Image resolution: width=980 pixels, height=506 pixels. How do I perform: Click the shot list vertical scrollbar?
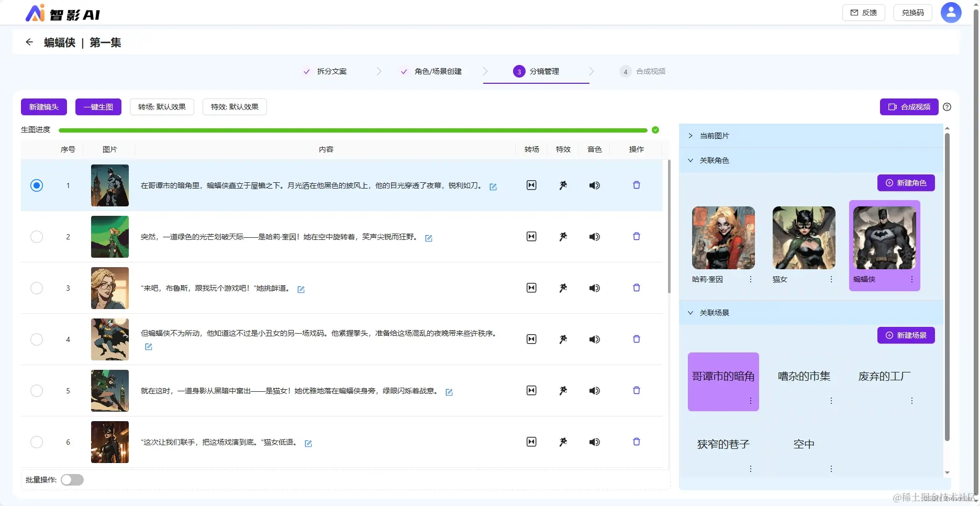coord(669,226)
